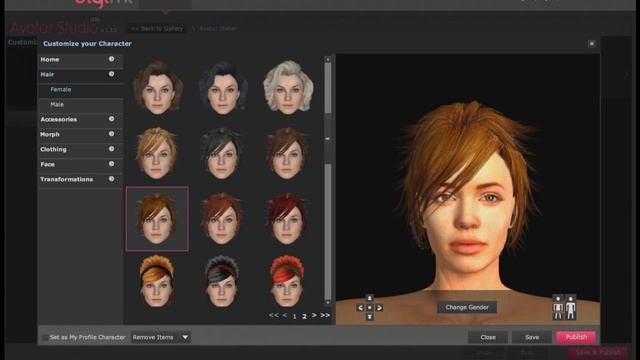The image size is (640, 360).
Task: Open the Transformations menu section
Action: 80,179
